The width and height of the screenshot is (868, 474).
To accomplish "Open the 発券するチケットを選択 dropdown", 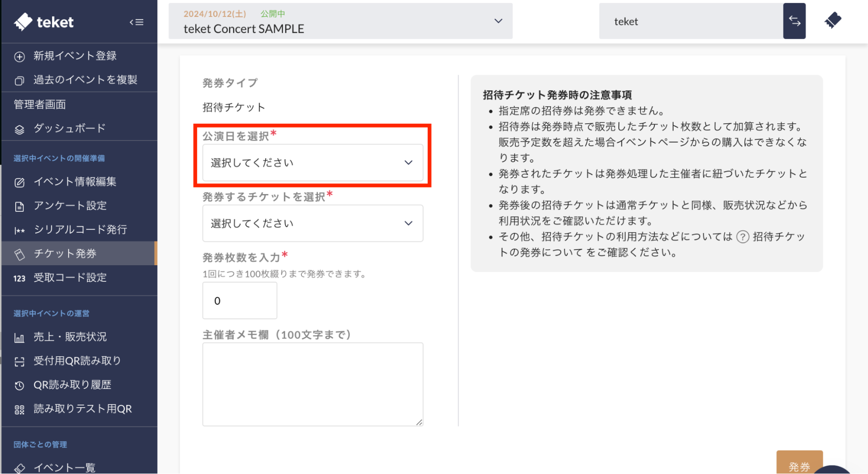I will pyautogui.click(x=312, y=224).
